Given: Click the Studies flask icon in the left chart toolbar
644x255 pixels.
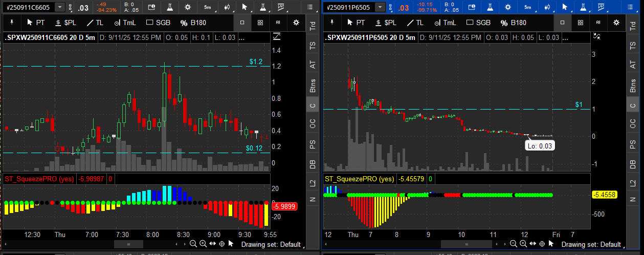Looking at the screenshot, I should pos(169,7).
